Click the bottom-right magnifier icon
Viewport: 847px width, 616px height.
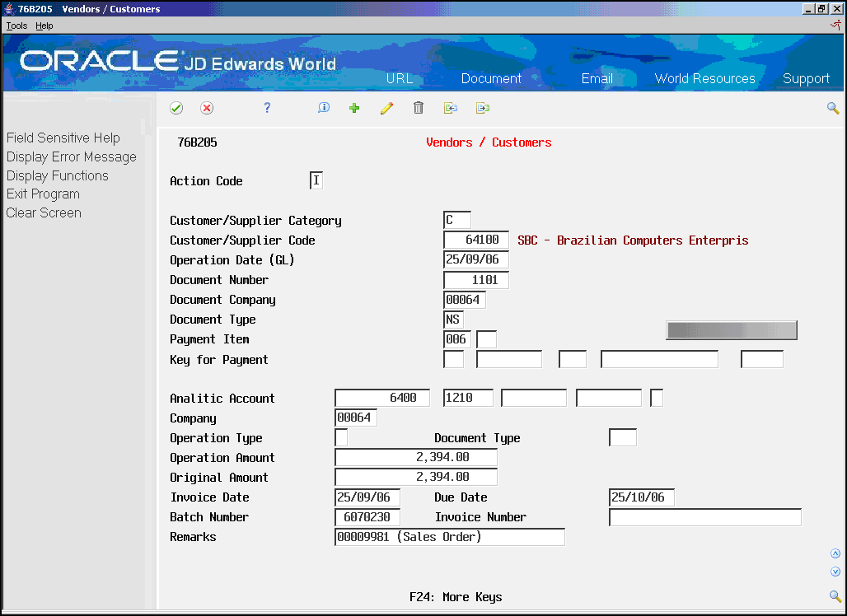coord(835,596)
